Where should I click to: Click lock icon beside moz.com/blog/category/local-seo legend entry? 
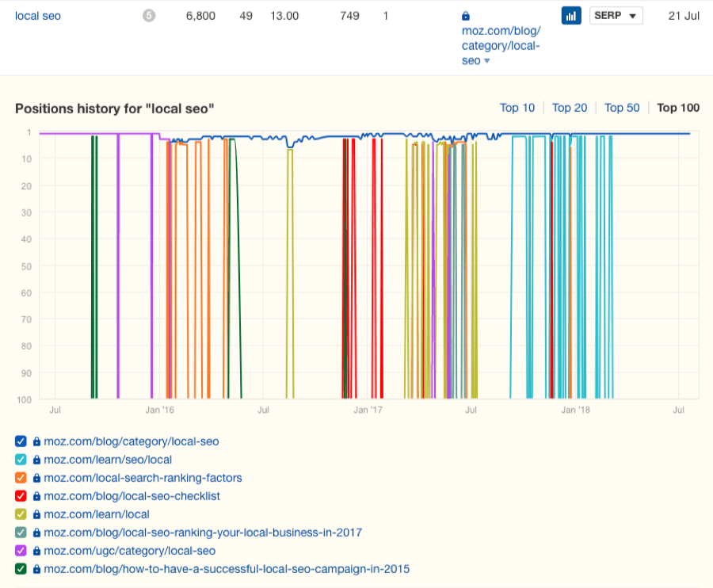[x=36, y=441]
